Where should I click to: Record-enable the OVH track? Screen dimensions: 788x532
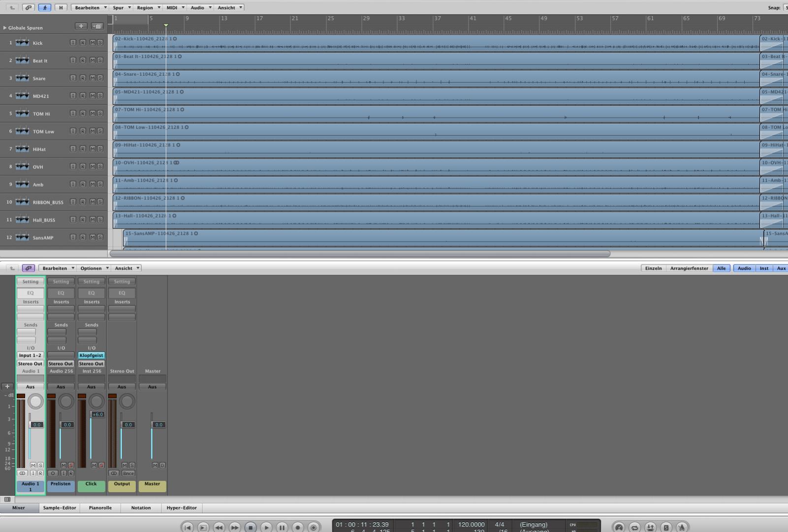83,166
